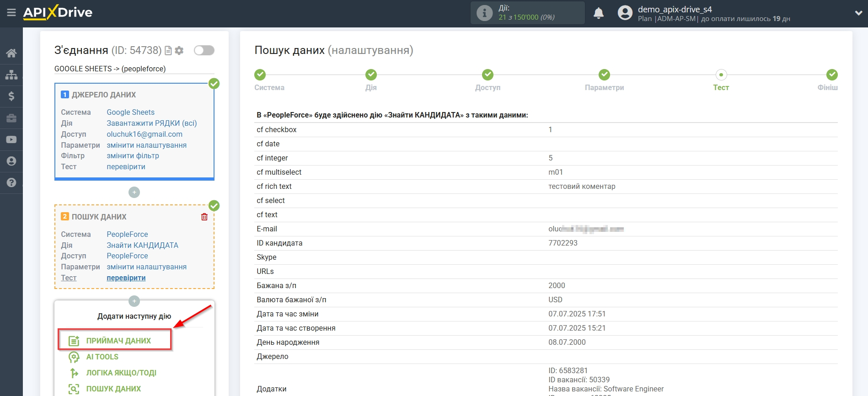Open PeopleForce system link in ПОШУК ДАНИХ
The width and height of the screenshot is (868, 396).
pyautogui.click(x=127, y=234)
